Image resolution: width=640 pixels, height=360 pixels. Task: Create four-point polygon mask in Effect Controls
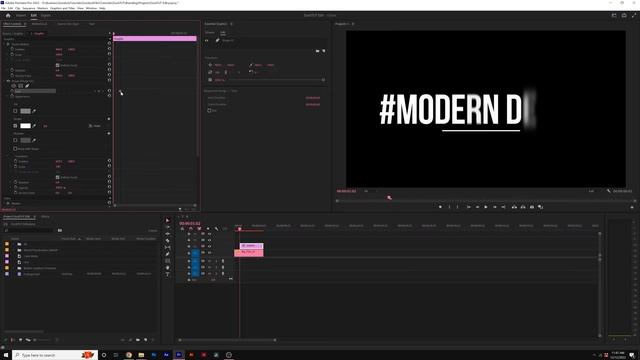tap(20, 86)
